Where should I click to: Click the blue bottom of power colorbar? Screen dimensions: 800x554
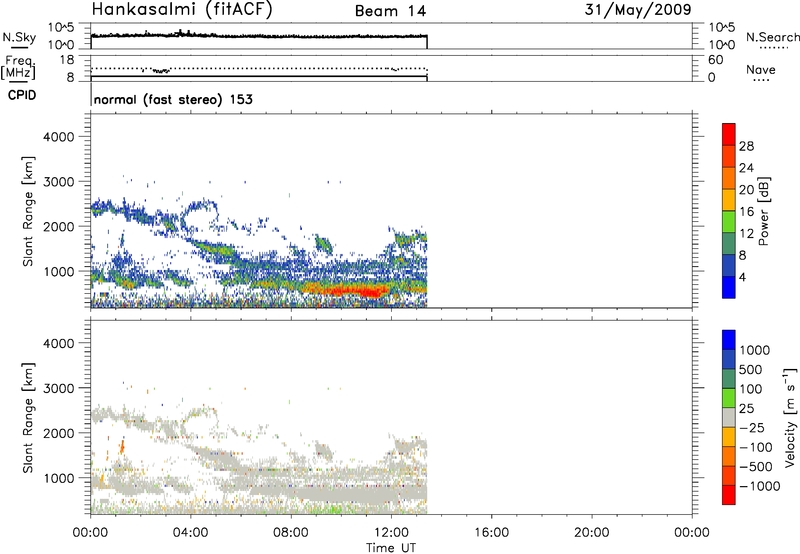(729, 287)
